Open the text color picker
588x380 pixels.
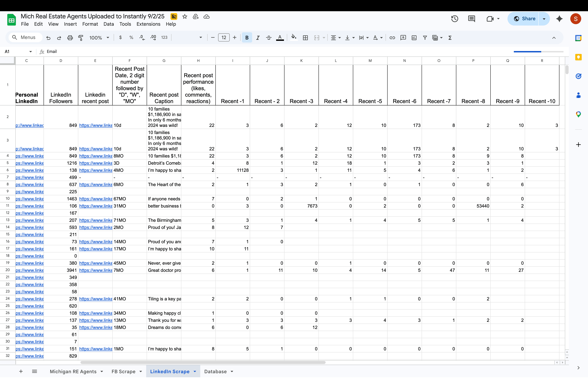(x=280, y=37)
